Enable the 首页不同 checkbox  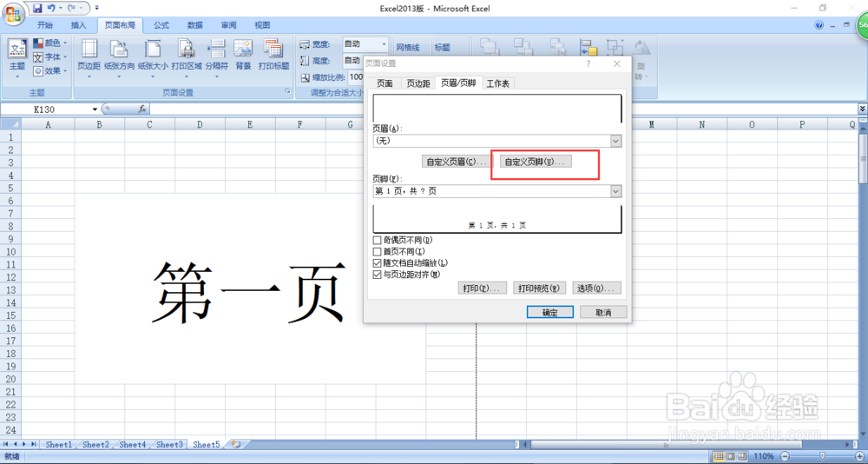pyautogui.click(x=378, y=251)
